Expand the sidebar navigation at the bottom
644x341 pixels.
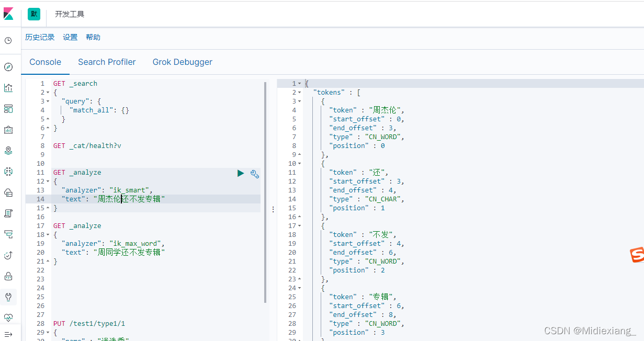[x=8, y=334]
